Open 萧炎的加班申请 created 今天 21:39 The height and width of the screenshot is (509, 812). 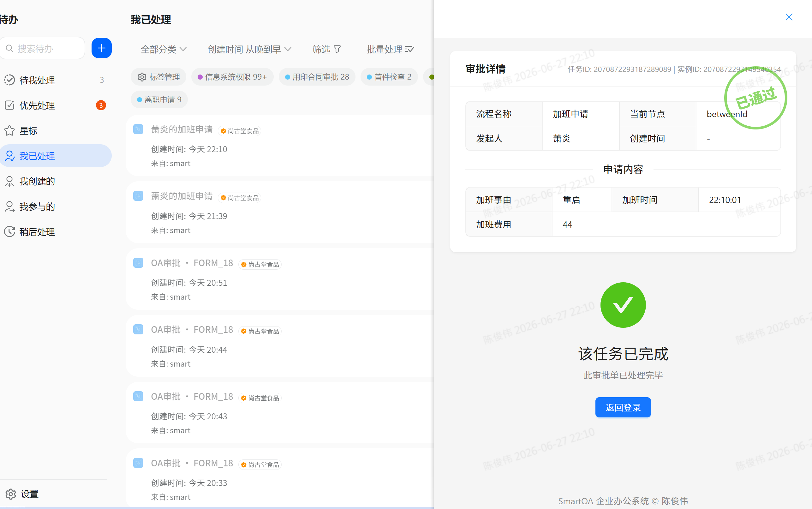(280, 212)
